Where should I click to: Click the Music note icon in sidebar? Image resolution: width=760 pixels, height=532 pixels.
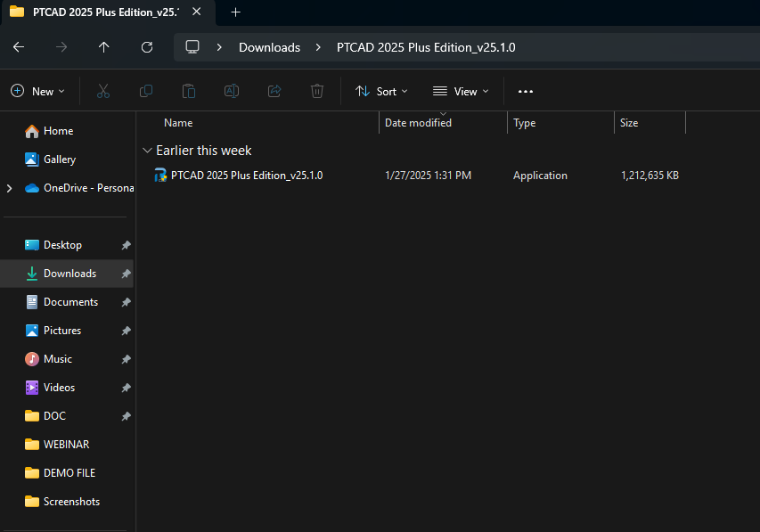32,359
